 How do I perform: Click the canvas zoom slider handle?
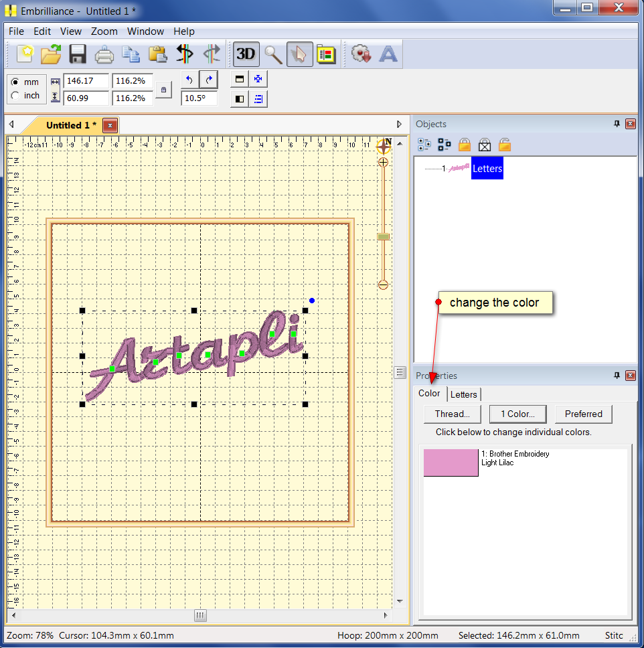(x=383, y=236)
